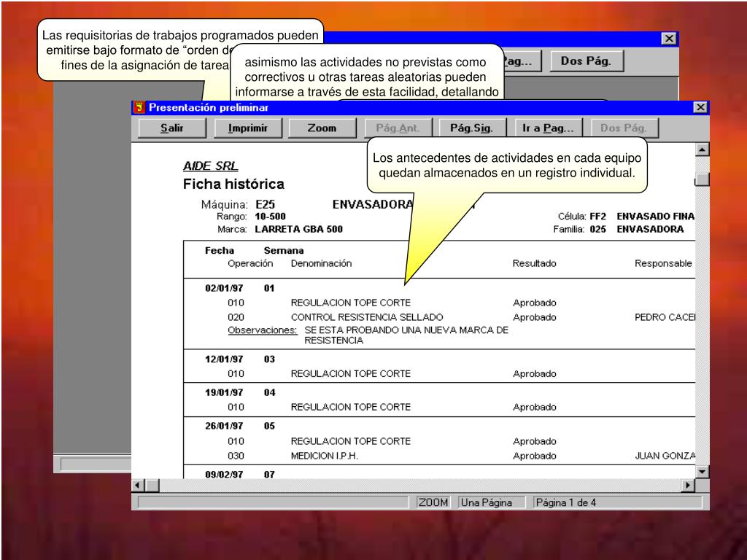Click the date entry 12/01/97
Screen dimensions: 747x560
click(224, 359)
